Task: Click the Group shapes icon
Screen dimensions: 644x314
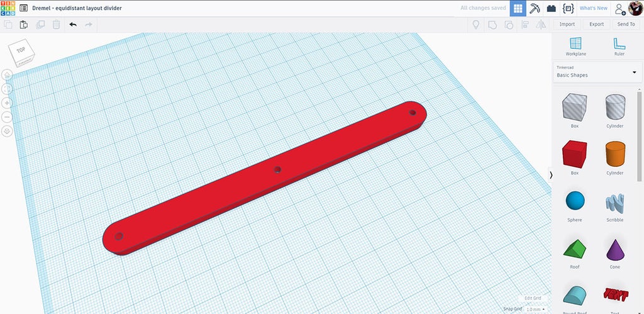Action: 492,25
